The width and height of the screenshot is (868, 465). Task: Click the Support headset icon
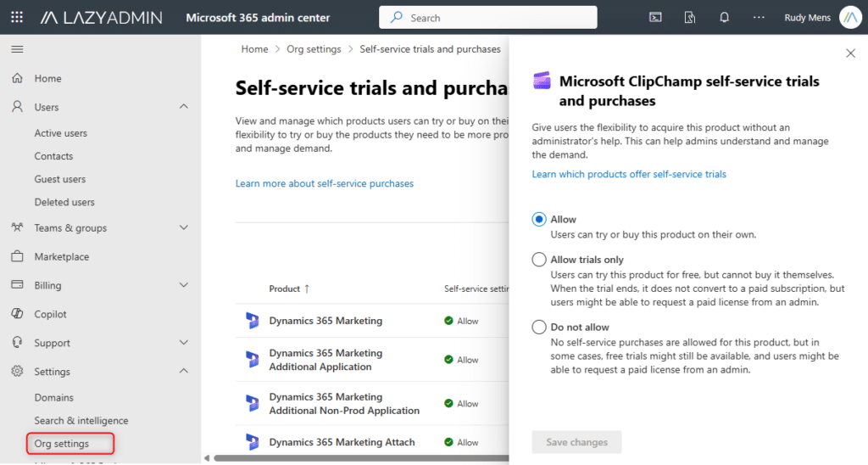(17, 342)
